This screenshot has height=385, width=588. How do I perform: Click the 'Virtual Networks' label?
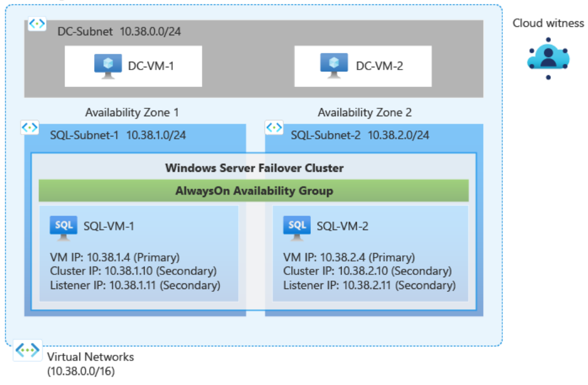click(x=90, y=357)
